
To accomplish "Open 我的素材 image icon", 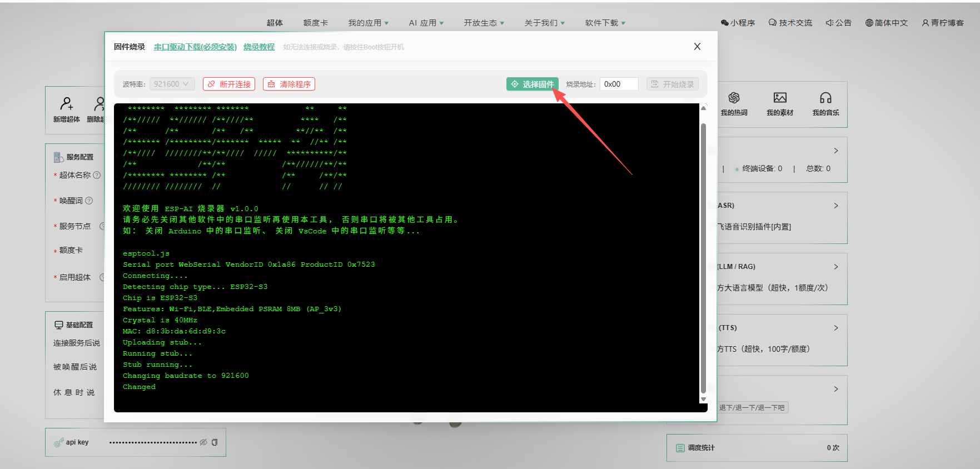I will pos(780,98).
